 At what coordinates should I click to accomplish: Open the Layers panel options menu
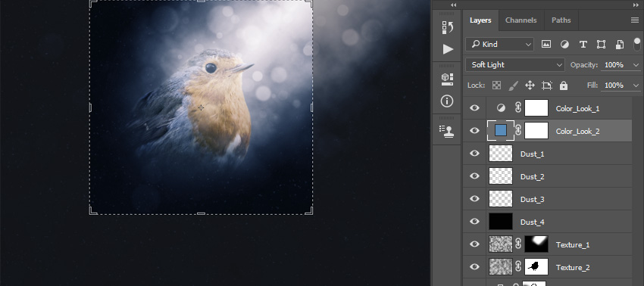point(635,20)
